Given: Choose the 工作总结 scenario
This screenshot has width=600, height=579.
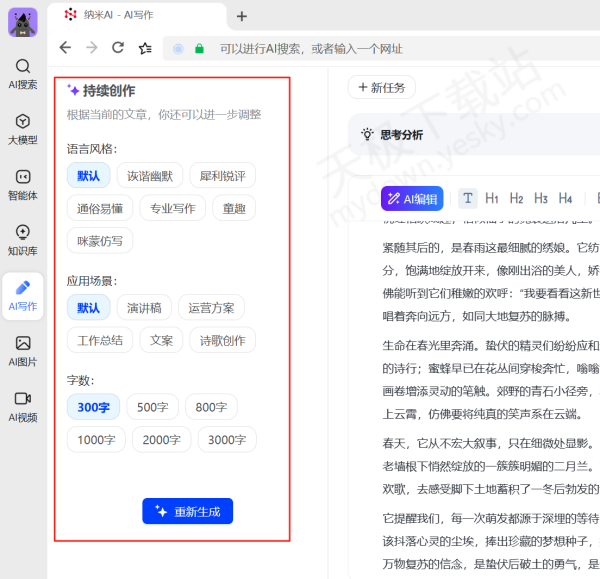Looking at the screenshot, I should coord(100,340).
